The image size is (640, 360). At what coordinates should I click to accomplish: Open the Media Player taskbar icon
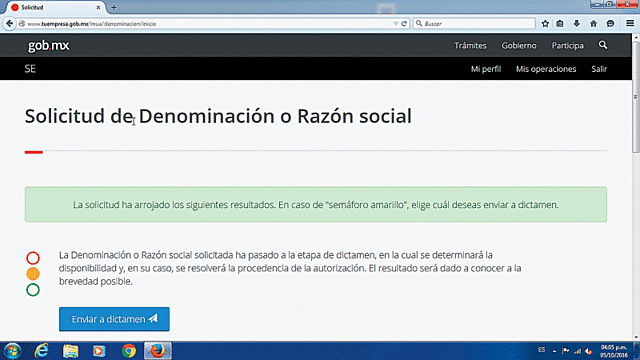tap(99, 351)
